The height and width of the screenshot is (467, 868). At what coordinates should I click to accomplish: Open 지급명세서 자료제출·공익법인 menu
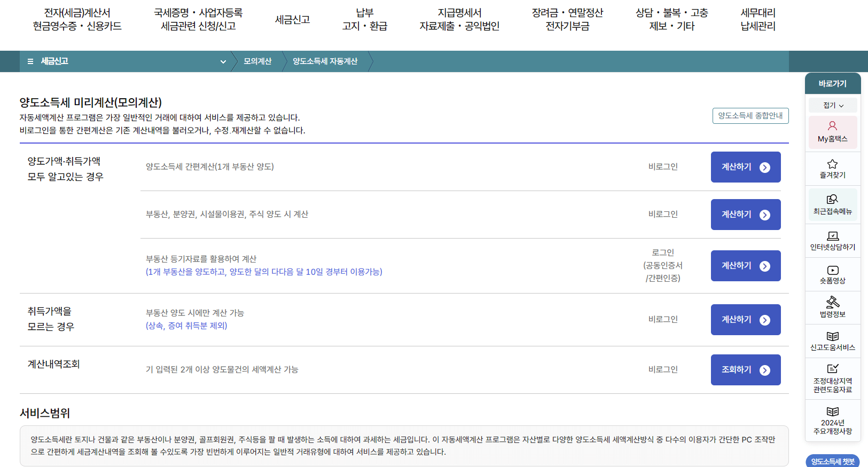[x=459, y=19]
